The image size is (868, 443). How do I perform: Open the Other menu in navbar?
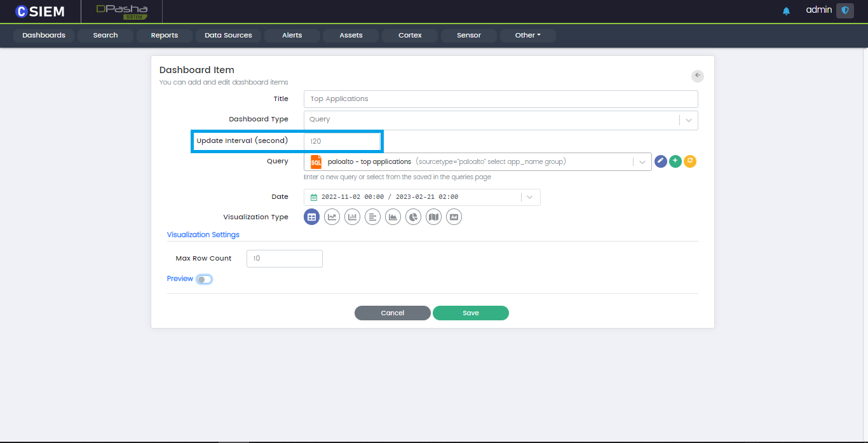point(527,36)
